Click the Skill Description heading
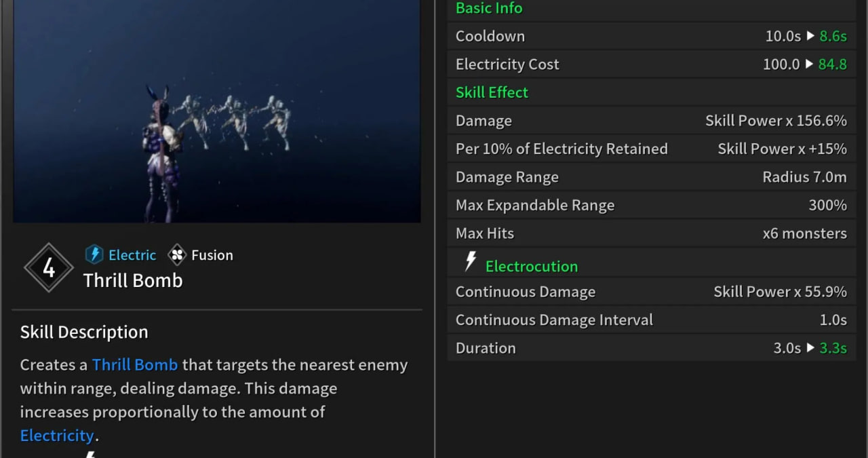The height and width of the screenshot is (458, 868). 84,332
